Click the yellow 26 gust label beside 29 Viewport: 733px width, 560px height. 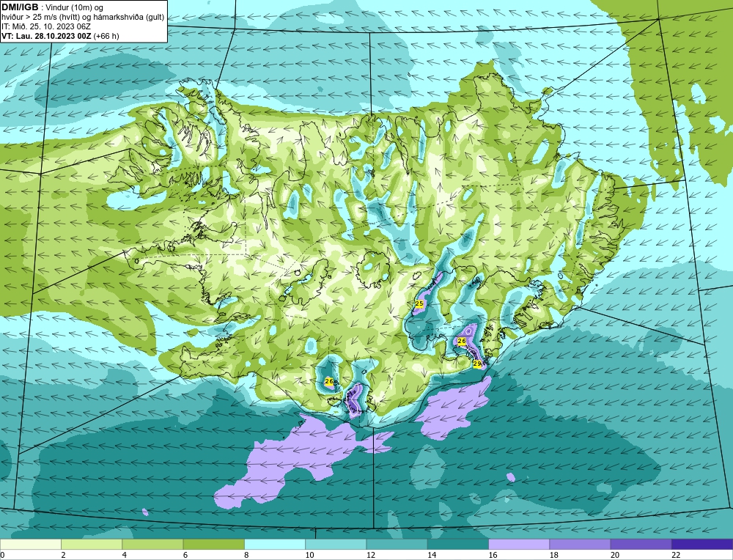coord(461,342)
